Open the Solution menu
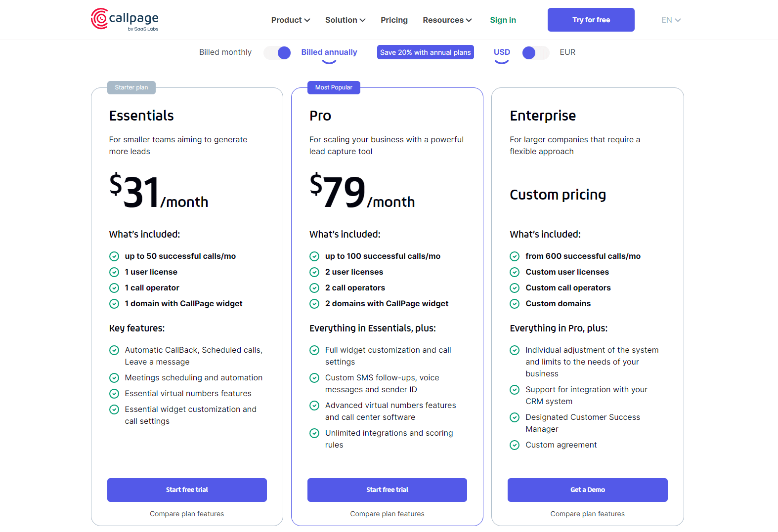 coord(345,20)
